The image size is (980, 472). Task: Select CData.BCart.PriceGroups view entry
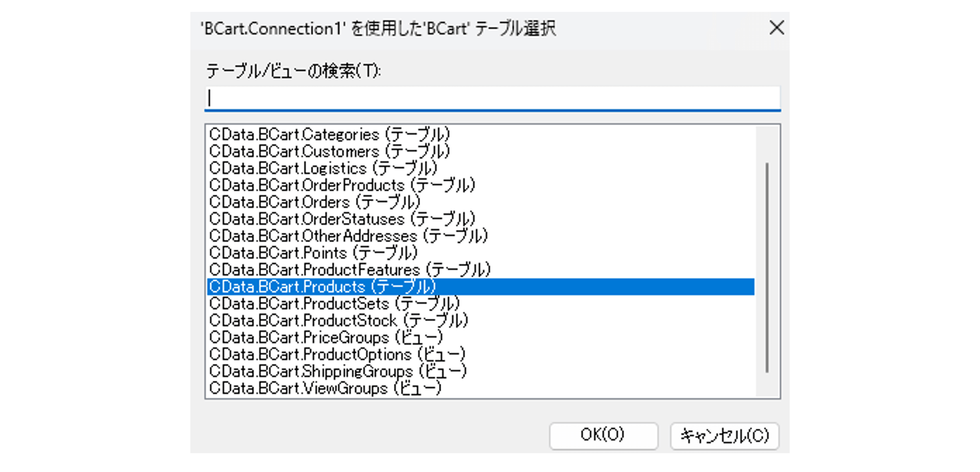(x=326, y=338)
